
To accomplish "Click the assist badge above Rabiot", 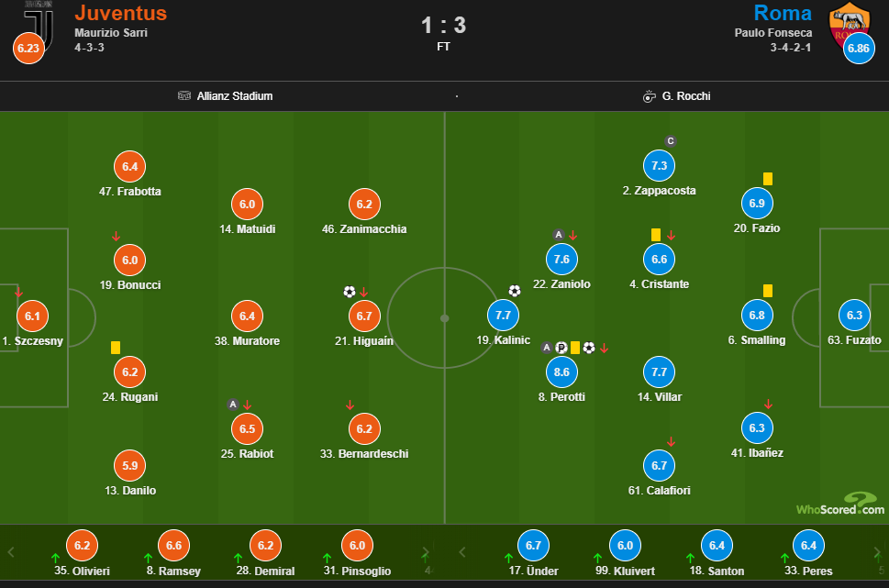I will (232, 405).
